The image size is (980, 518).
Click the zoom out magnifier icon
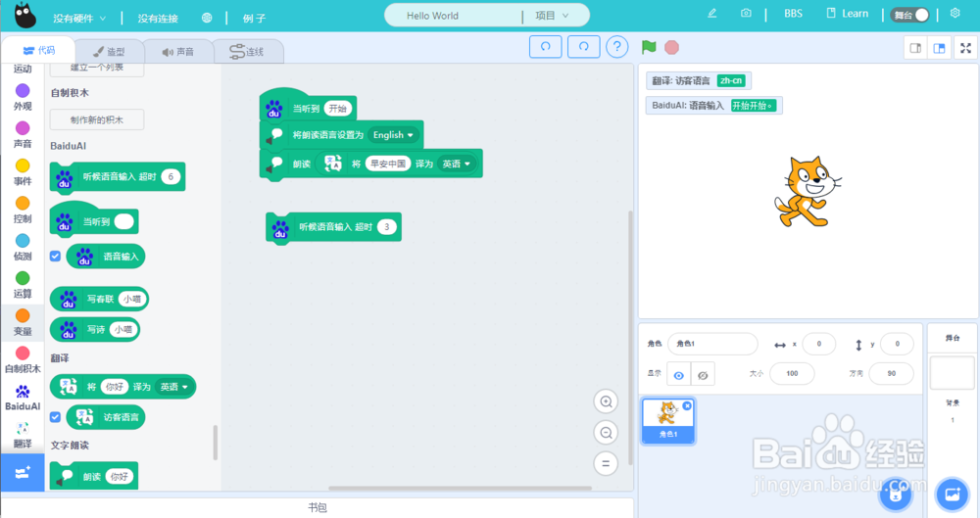coord(606,433)
